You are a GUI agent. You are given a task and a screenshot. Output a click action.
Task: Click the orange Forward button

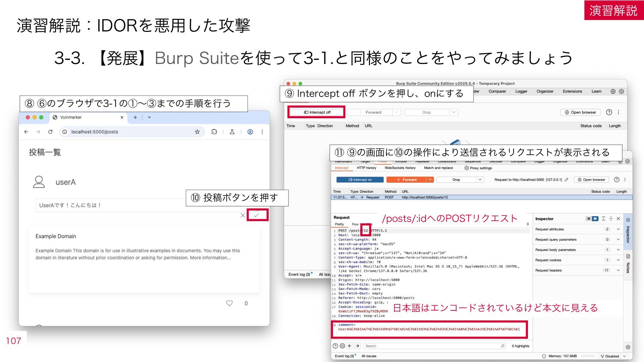coord(406,180)
